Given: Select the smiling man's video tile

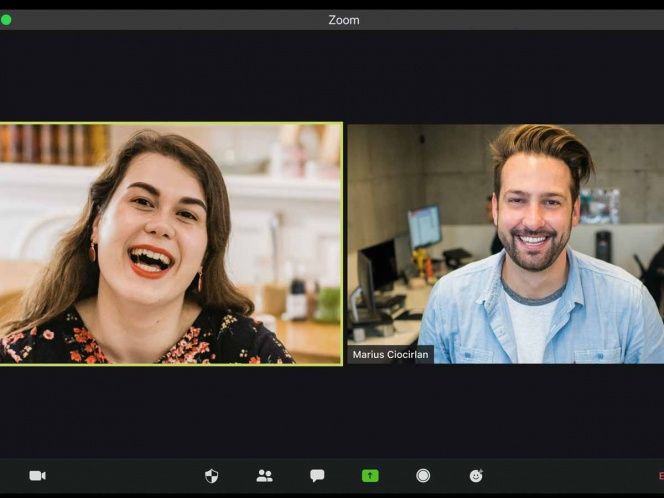Looking at the screenshot, I should (x=505, y=243).
